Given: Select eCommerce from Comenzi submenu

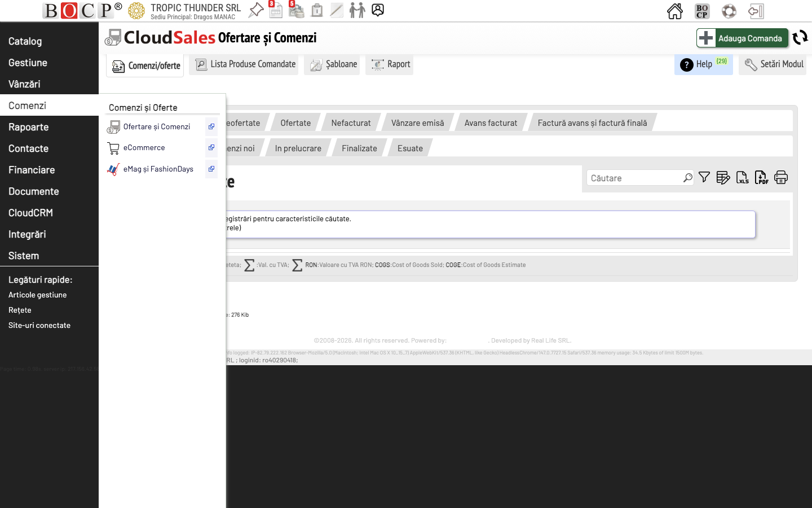Looking at the screenshot, I should (144, 148).
